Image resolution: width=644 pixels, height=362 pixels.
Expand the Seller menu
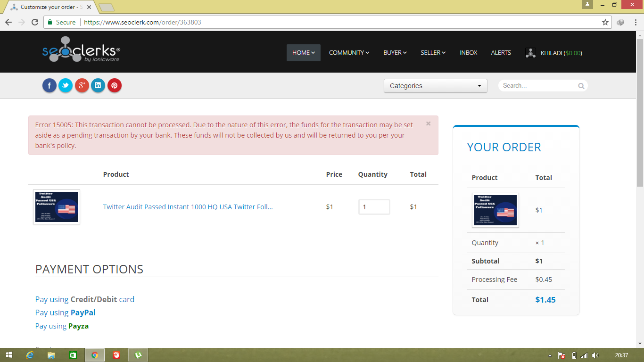[433, 53]
